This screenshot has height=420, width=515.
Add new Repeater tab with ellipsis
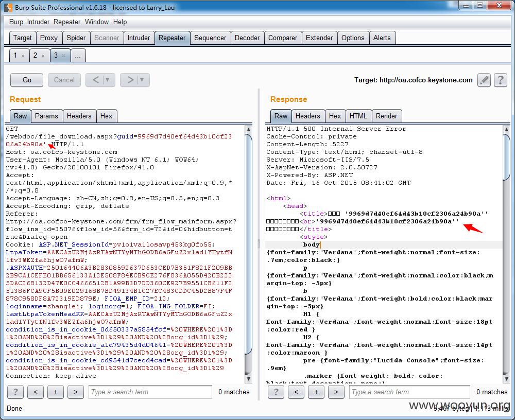78,56
